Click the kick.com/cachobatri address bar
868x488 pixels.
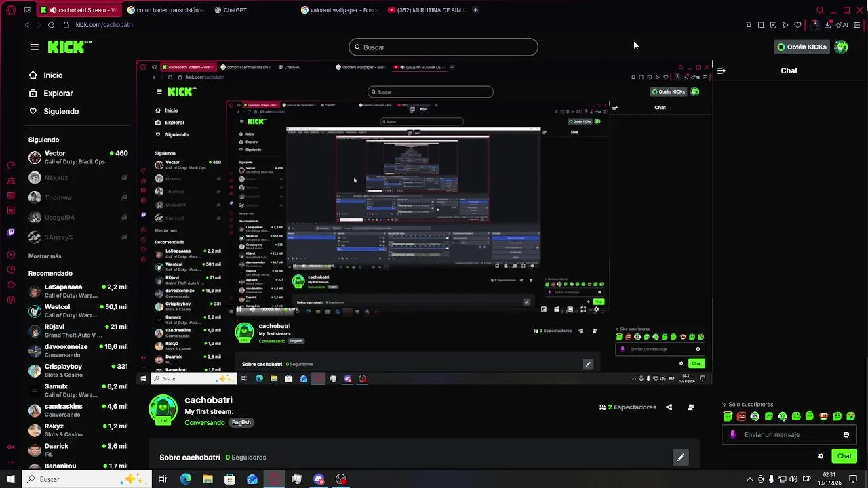pos(104,25)
